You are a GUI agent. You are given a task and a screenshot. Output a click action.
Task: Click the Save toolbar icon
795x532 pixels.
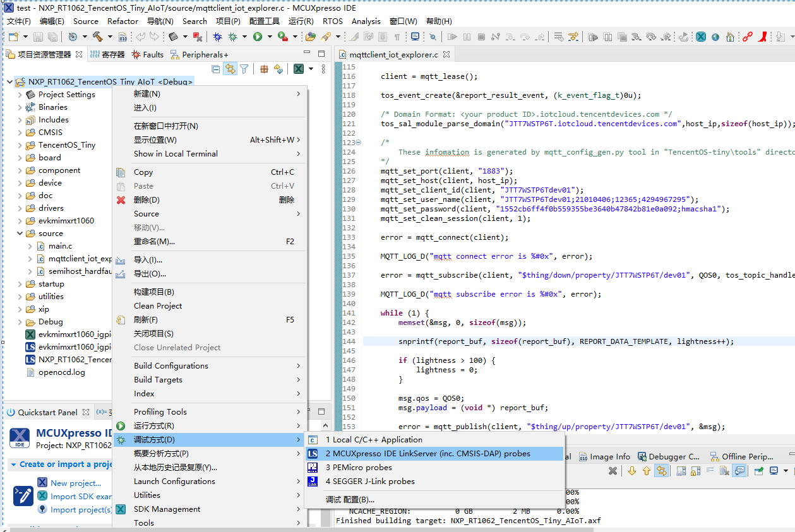[x=38, y=37]
